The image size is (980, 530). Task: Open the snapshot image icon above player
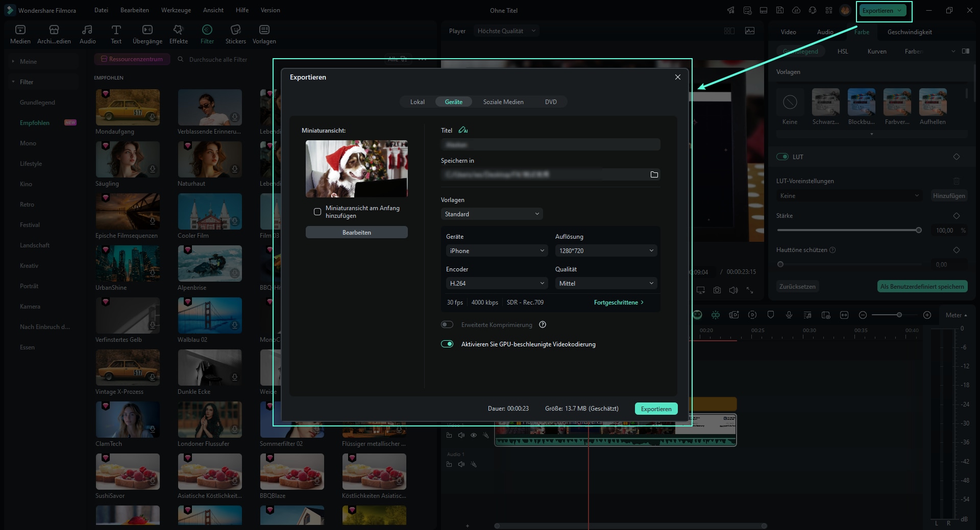pos(750,31)
